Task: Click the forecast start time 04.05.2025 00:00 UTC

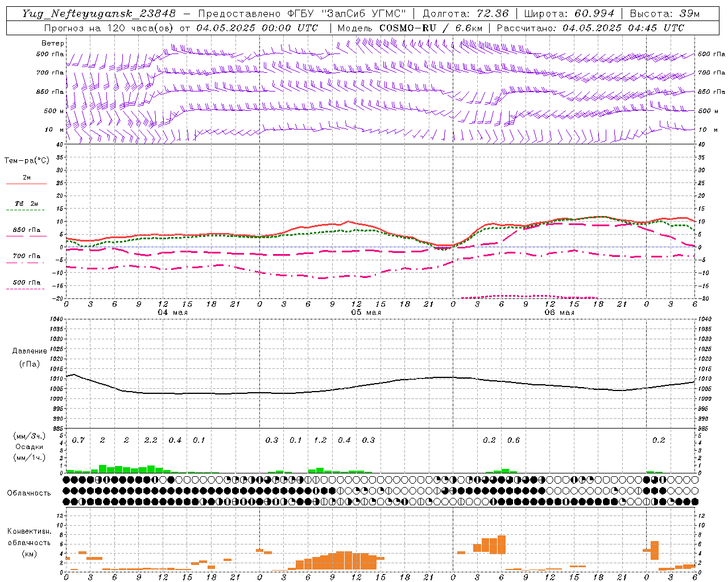Action: [257, 28]
